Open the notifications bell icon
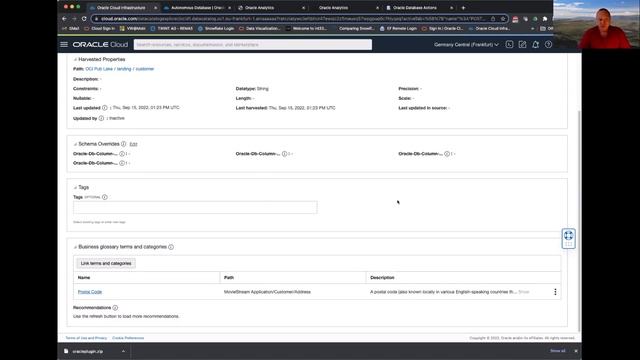 (535, 44)
